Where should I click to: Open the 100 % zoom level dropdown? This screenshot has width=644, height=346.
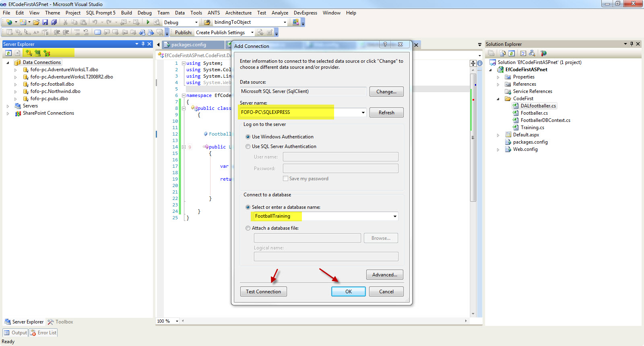coord(177,321)
